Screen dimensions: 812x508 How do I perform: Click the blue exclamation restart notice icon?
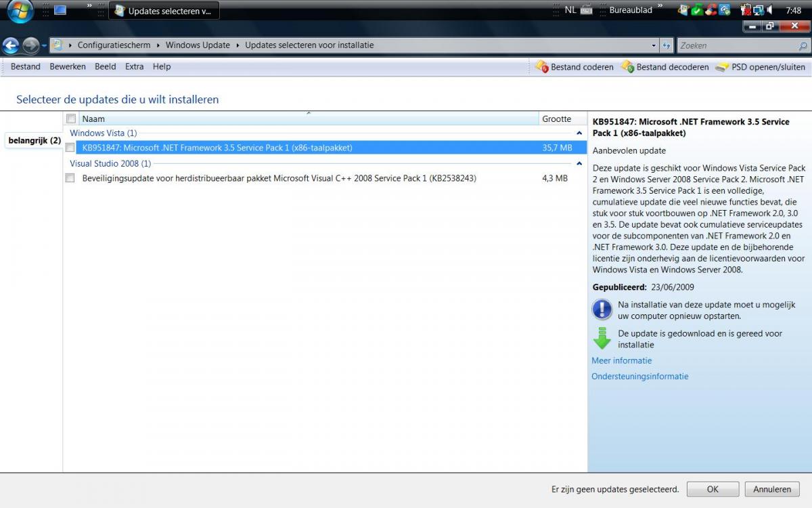click(x=602, y=310)
